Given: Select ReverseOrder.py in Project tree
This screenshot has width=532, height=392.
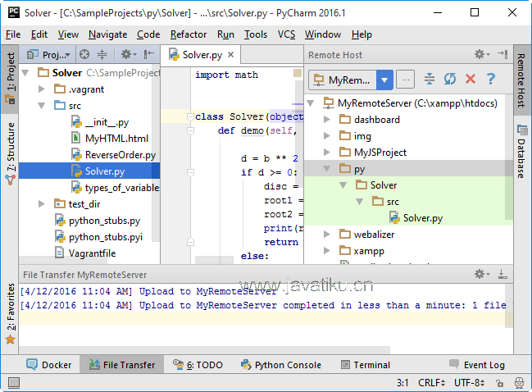Looking at the screenshot, I should [x=113, y=155].
